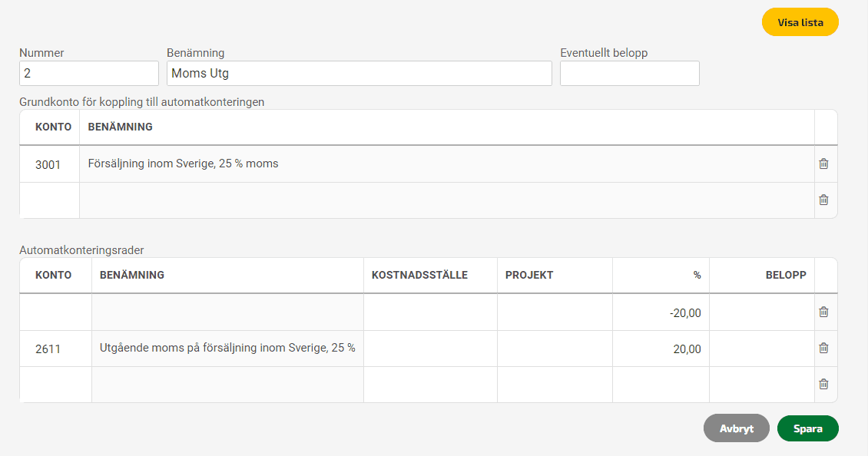Screen dimensions: 868x456
Task: Open the Visa lista view
Action: point(800,22)
